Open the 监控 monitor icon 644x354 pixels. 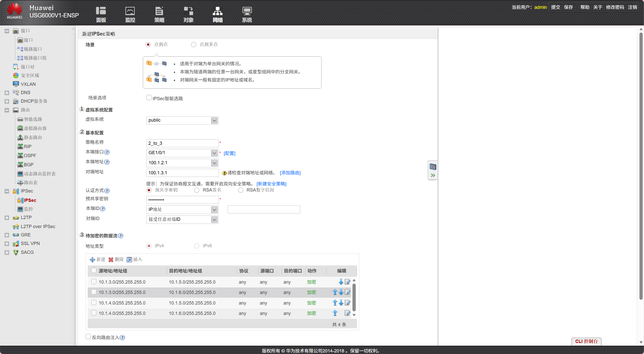[x=130, y=11]
